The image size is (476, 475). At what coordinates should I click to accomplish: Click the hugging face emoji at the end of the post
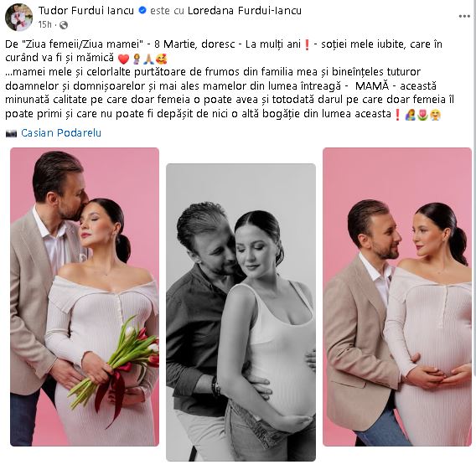pos(435,115)
